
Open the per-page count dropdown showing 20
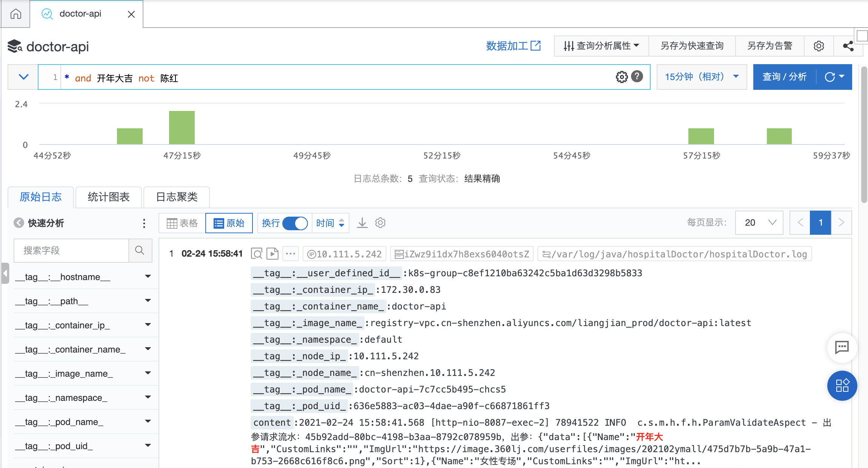pos(759,223)
